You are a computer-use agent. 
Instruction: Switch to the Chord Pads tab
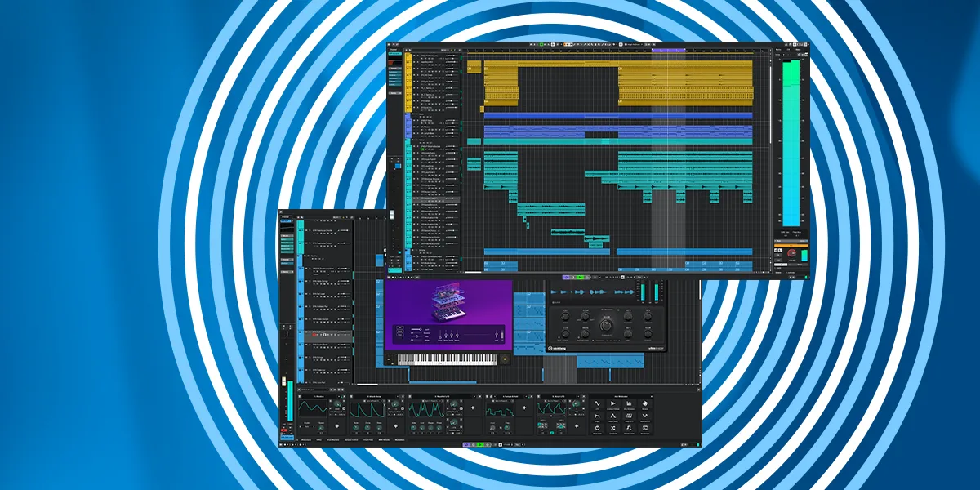[x=367, y=439]
